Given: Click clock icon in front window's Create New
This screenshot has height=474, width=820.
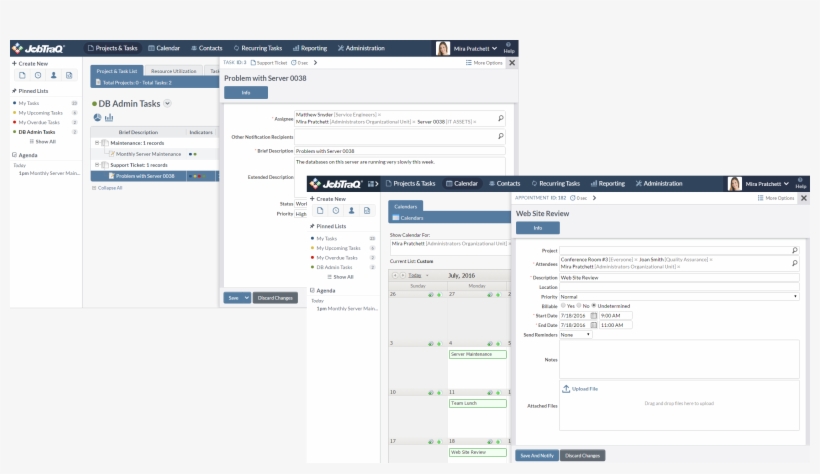Looking at the screenshot, I should coord(336,211).
